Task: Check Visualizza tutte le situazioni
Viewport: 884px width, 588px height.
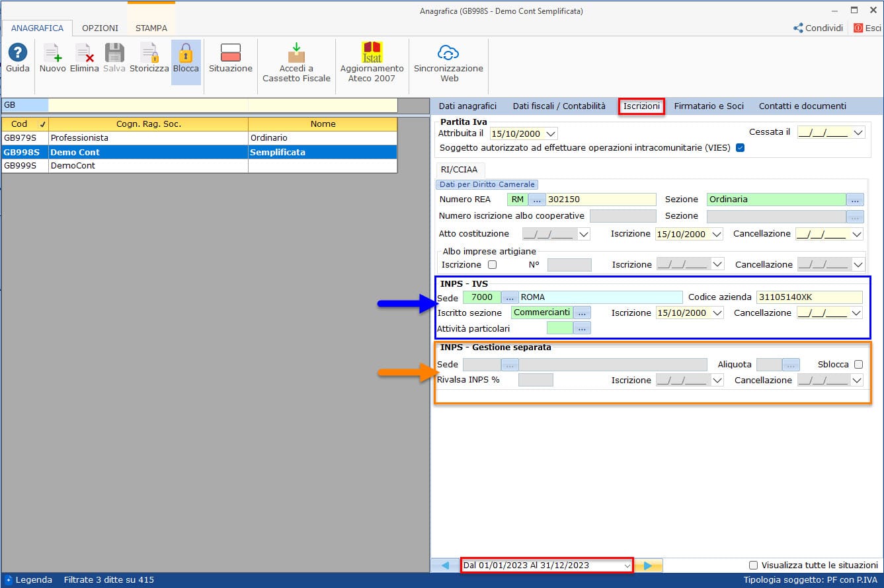Action: click(x=753, y=566)
